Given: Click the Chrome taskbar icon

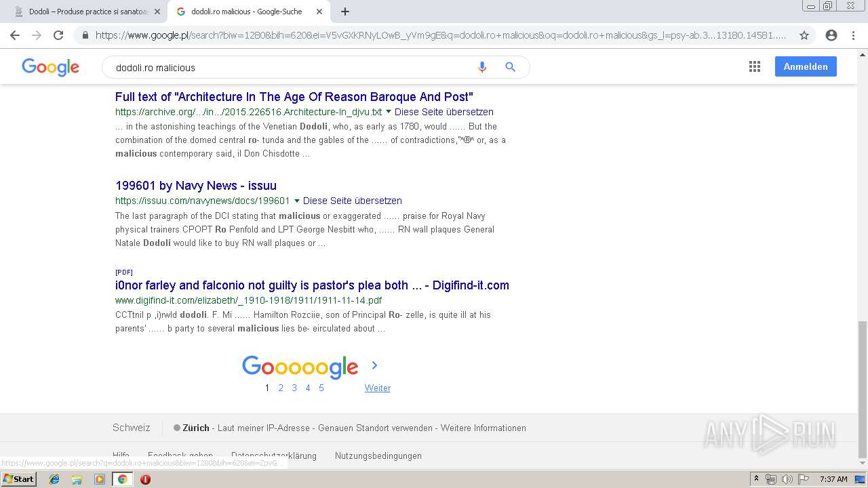Looking at the screenshot, I should point(122,479).
